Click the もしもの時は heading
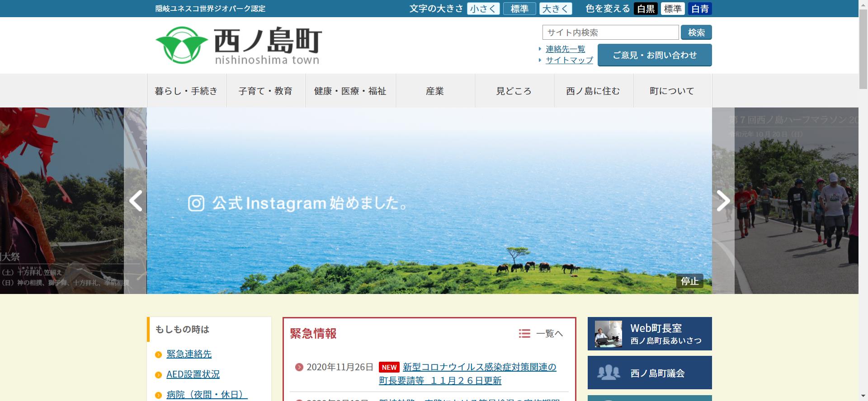The width and height of the screenshot is (868, 401). (x=182, y=329)
